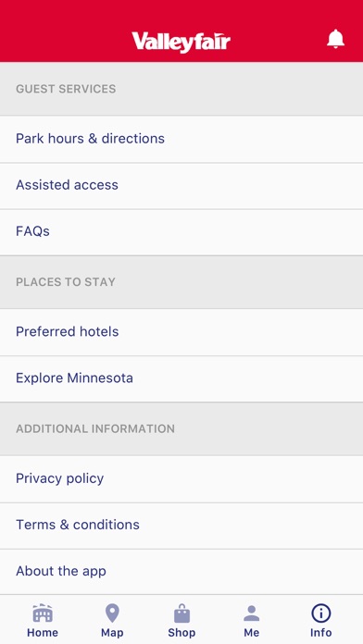Open Explore Minnesota
The height and width of the screenshot is (644, 363).
tap(181, 378)
